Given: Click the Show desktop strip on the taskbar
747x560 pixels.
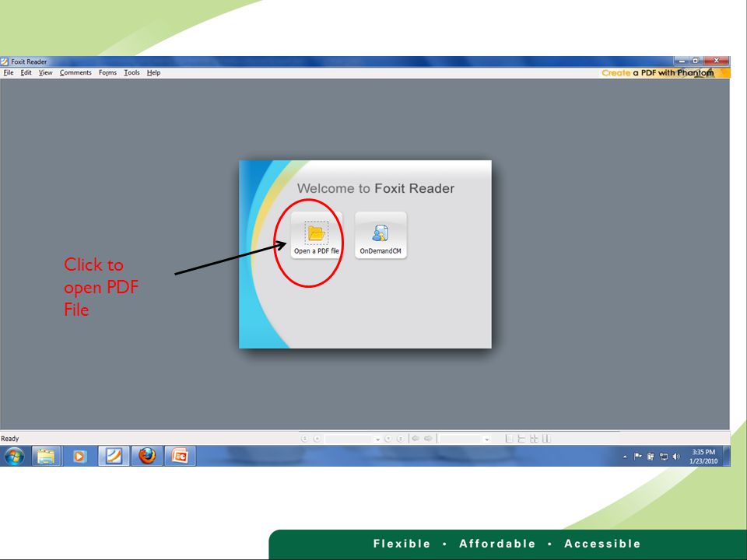Looking at the screenshot, I should pyautogui.click(x=727, y=457).
